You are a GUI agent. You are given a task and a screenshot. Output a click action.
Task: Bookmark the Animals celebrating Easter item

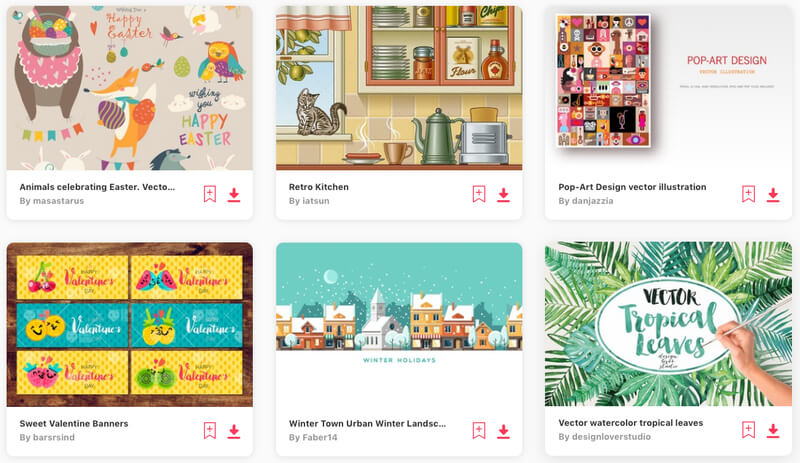[210, 194]
